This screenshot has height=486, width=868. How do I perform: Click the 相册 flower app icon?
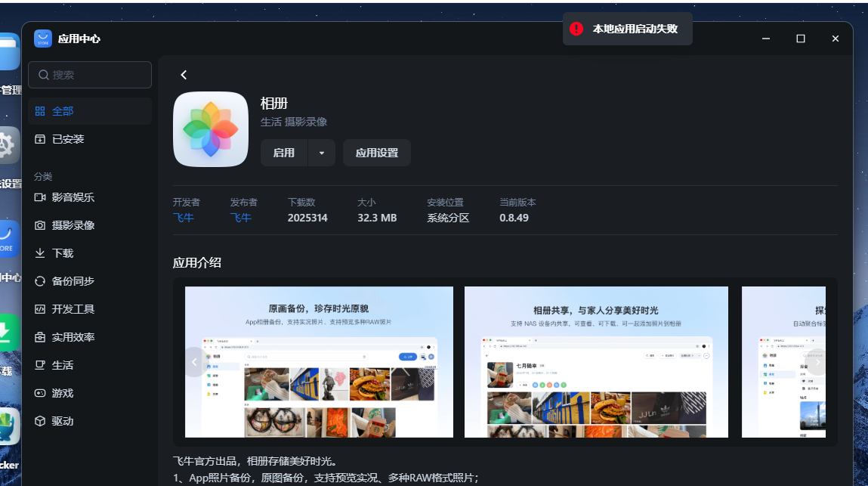pyautogui.click(x=210, y=129)
